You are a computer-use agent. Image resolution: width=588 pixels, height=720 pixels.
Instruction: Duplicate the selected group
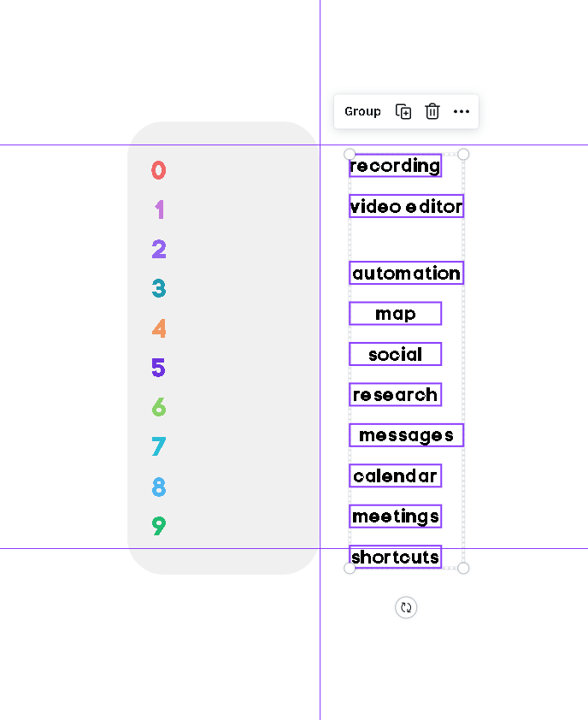click(403, 111)
